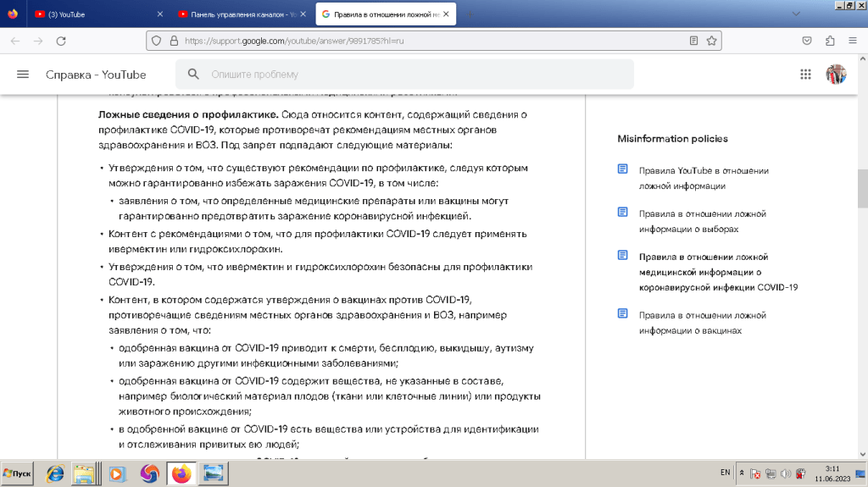The width and height of the screenshot is (868, 487).
Task: Expand the list all tabs dropdown
Action: (795, 14)
